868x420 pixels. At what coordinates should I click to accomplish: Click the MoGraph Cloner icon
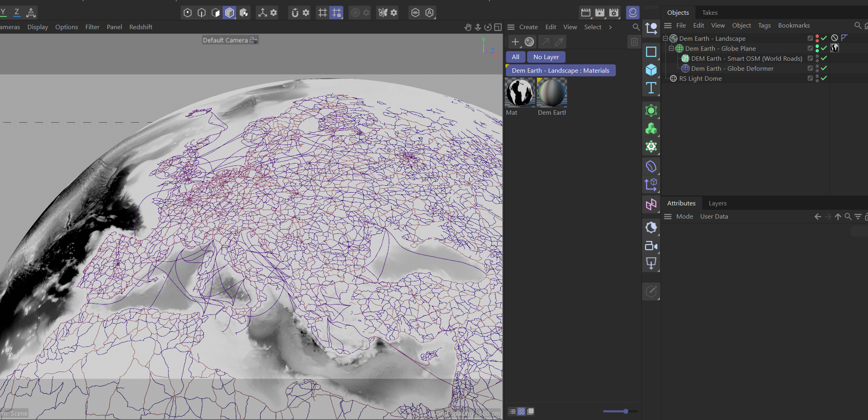[651, 147]
